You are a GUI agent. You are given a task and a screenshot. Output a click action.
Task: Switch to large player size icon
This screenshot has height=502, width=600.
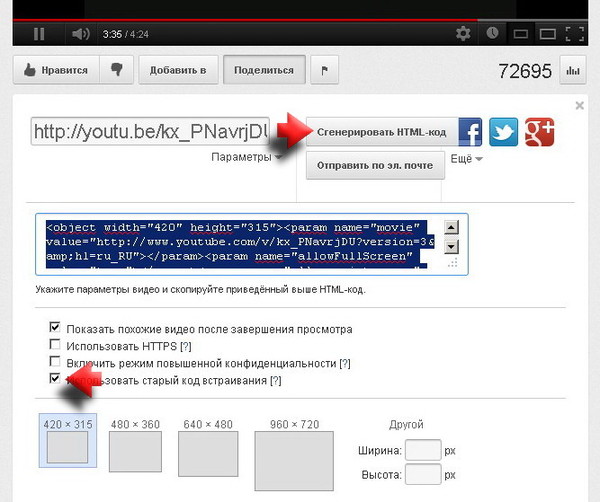pyautogui.click(x=548, y=34)
